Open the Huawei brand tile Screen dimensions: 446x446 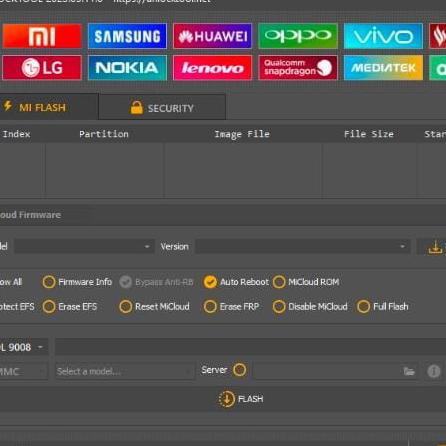(x=213, y=36)
